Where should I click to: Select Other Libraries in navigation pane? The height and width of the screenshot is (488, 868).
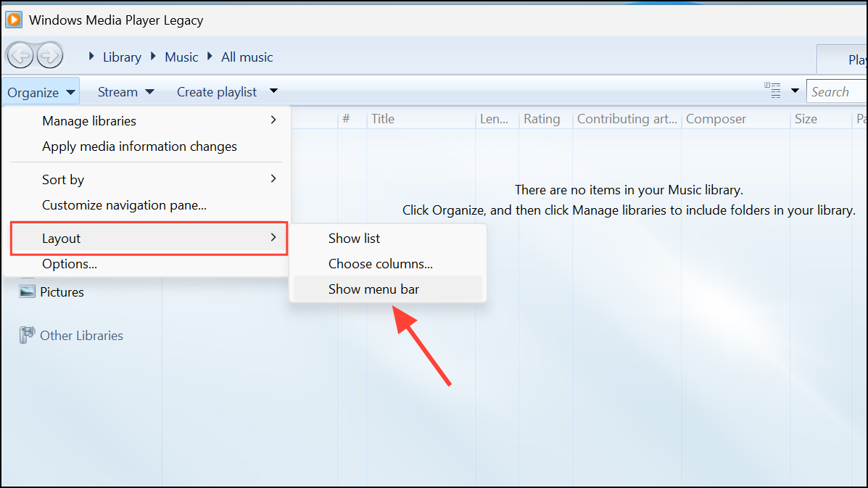click(x=81, y=335)
